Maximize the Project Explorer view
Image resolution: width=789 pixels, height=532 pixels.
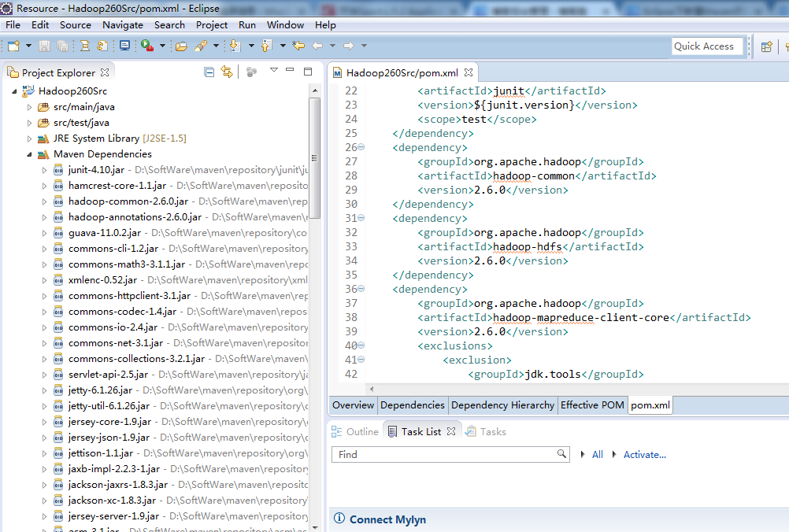[308, 72]
